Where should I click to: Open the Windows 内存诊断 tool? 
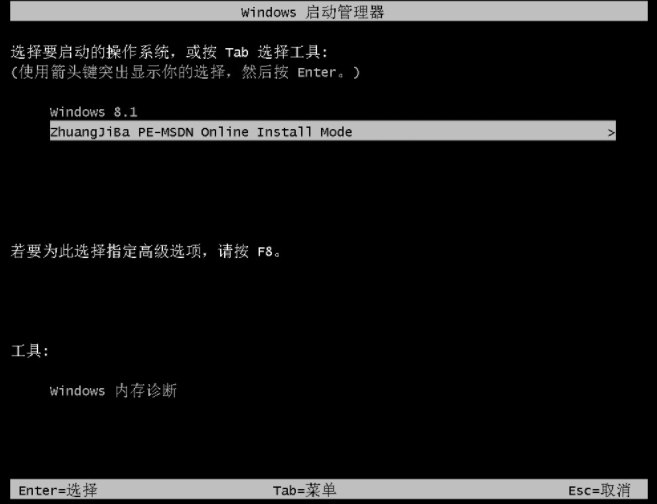[x=113, y=390]
